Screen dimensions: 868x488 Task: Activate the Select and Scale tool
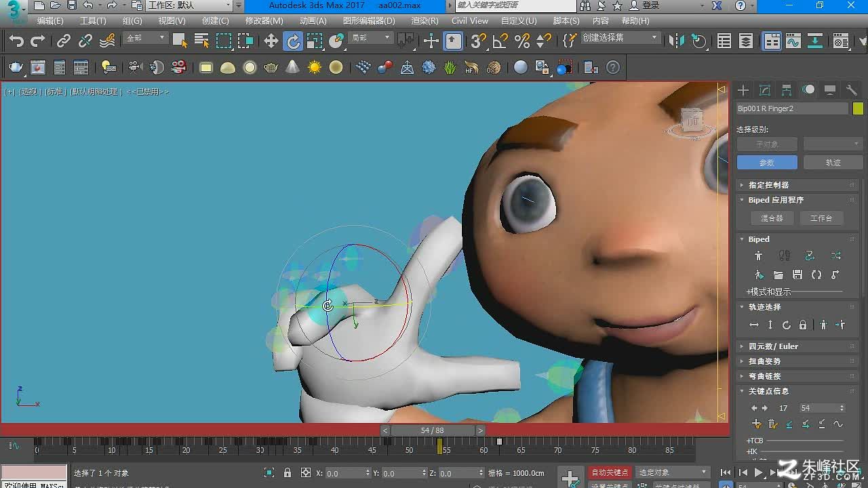pyautogui.click(x=315, y=41)
